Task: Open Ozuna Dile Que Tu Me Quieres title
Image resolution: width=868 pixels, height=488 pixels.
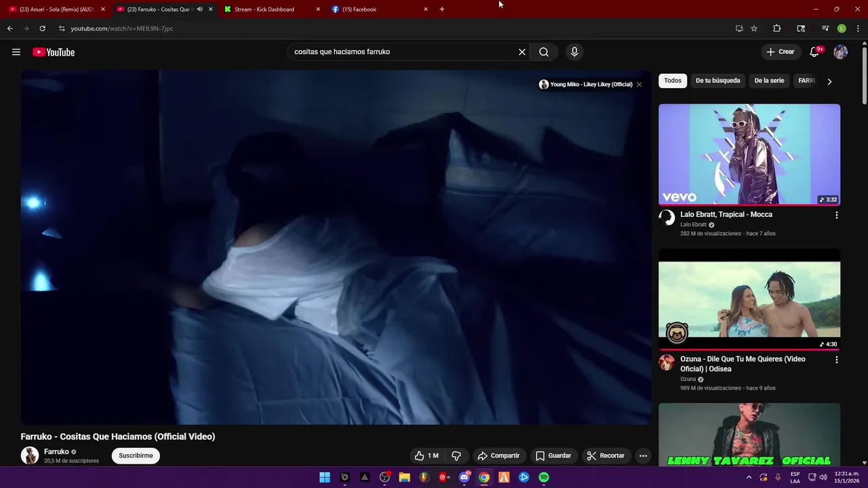Action: coord(743,364)
